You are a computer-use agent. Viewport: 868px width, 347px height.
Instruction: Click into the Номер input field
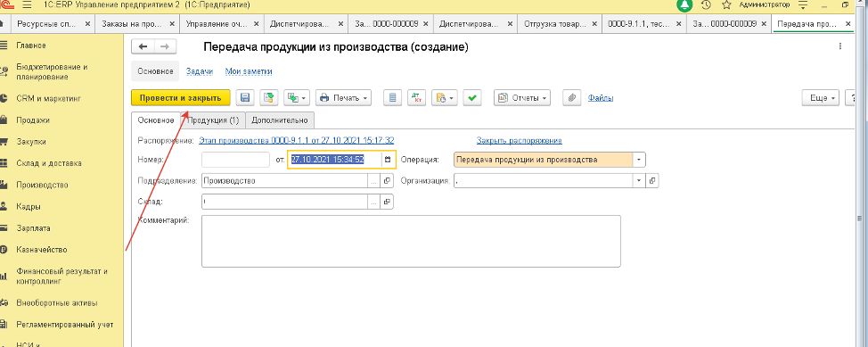coord(235,160)
